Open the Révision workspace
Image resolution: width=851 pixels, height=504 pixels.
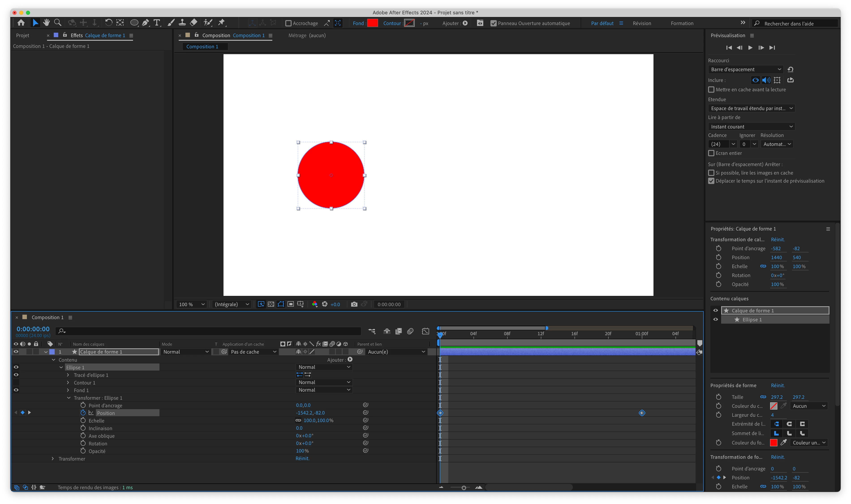pyautogui.click(x=642, y=23)
